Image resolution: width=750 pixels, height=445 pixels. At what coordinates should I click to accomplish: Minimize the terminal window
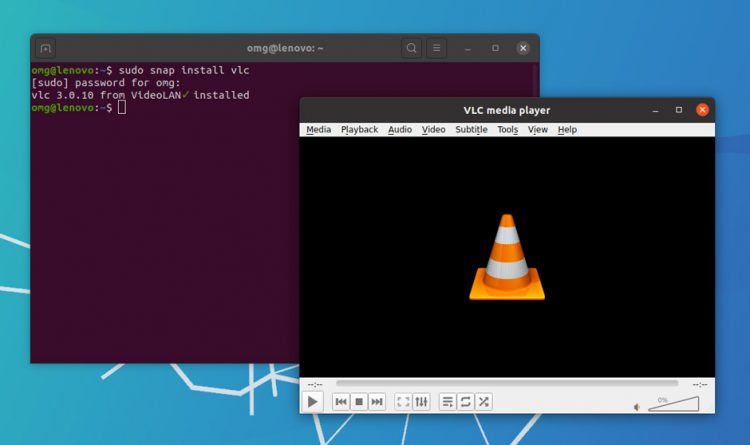468,48
